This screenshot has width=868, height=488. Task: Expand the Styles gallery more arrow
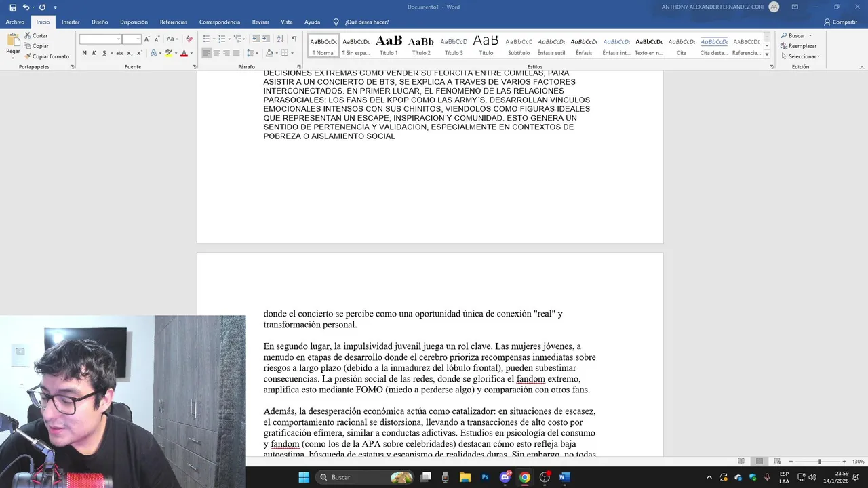click(767, 54)
